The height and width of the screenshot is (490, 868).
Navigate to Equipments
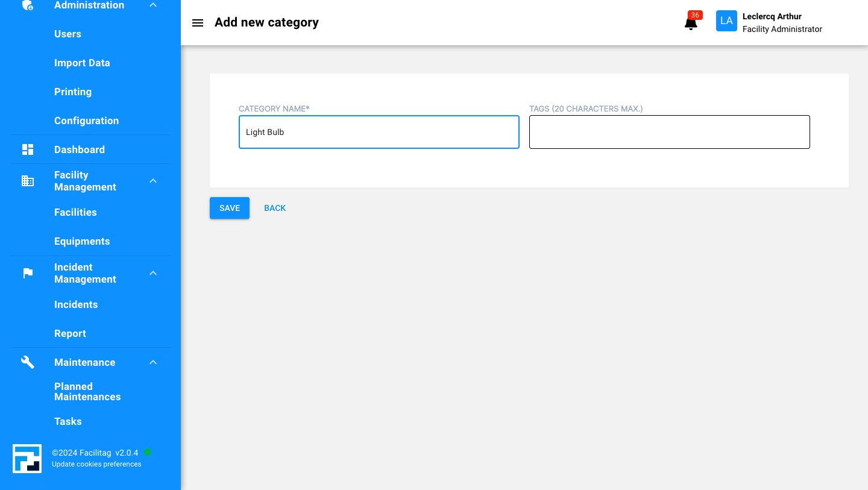(82, 242)
